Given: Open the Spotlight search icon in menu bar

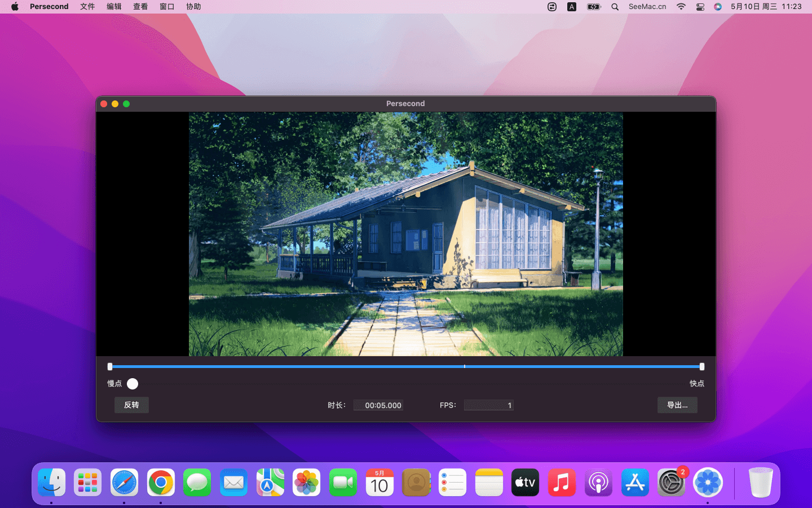Looking at the screenshot, I should pos(615,7).
